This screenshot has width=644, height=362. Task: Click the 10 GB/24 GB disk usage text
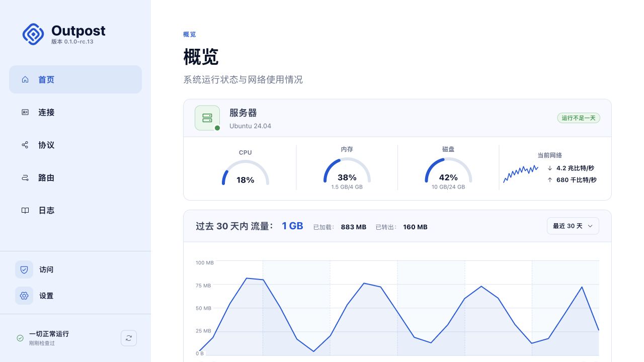(448, 187)
